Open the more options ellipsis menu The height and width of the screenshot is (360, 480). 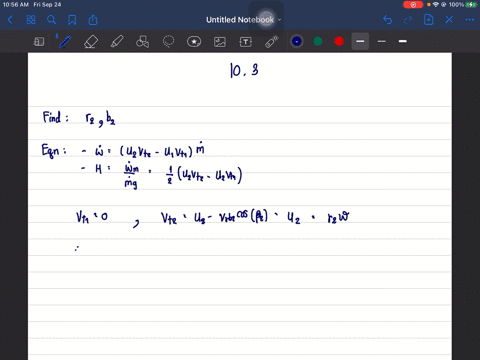click(x=470, y=20)
